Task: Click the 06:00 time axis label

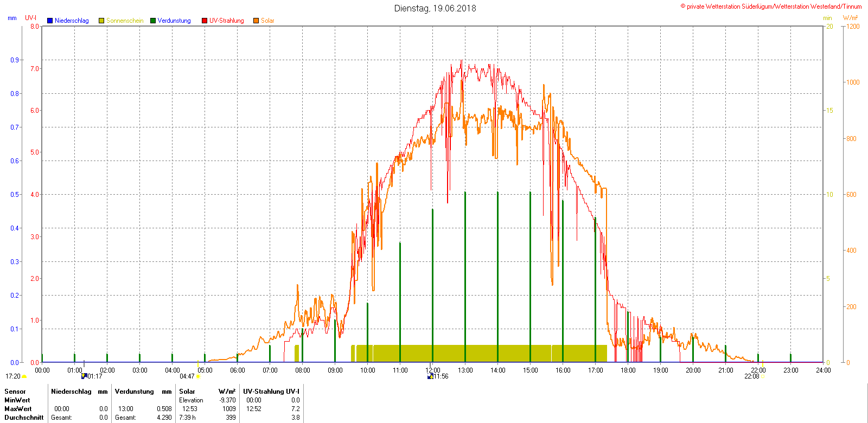Action: (238, 370)
